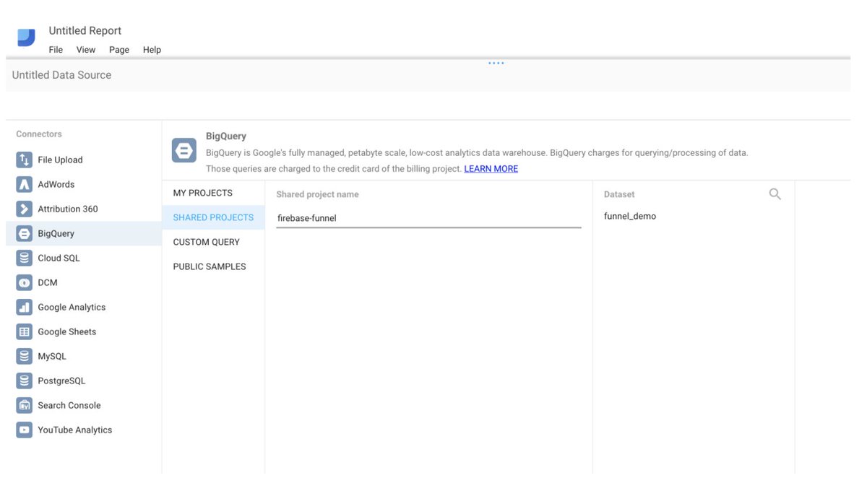Click the Data Studio logo icon
This screenshot has height=504, width=867.
(26, 38)
